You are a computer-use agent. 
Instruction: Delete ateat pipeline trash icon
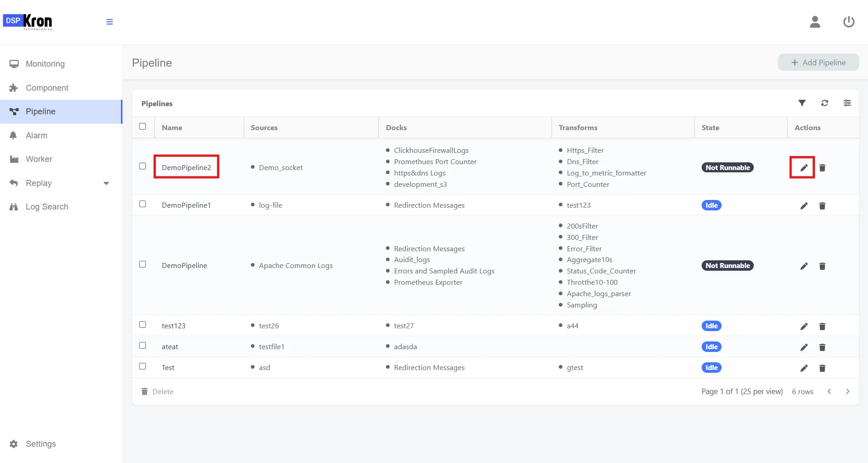click(x=822, y=347)
